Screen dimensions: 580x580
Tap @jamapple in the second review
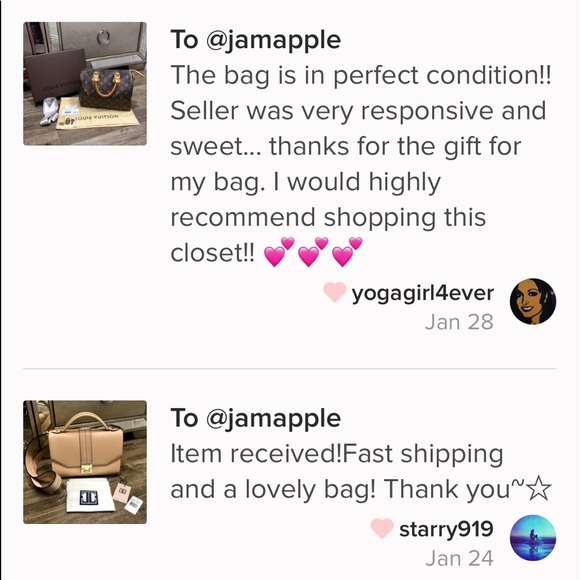click(273, 418)
